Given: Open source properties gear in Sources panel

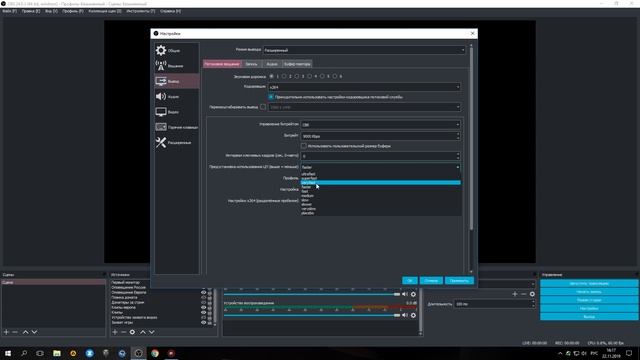Looking at the screenshot, I should point(132,332).
